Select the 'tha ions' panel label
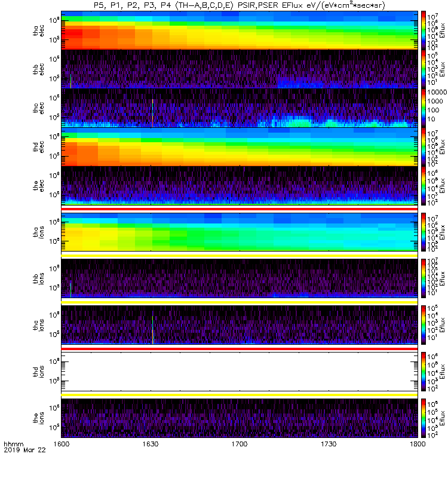 (39, 232)
